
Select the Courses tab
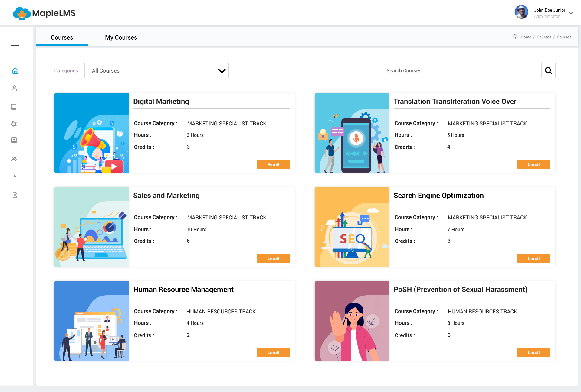(62, 37)
